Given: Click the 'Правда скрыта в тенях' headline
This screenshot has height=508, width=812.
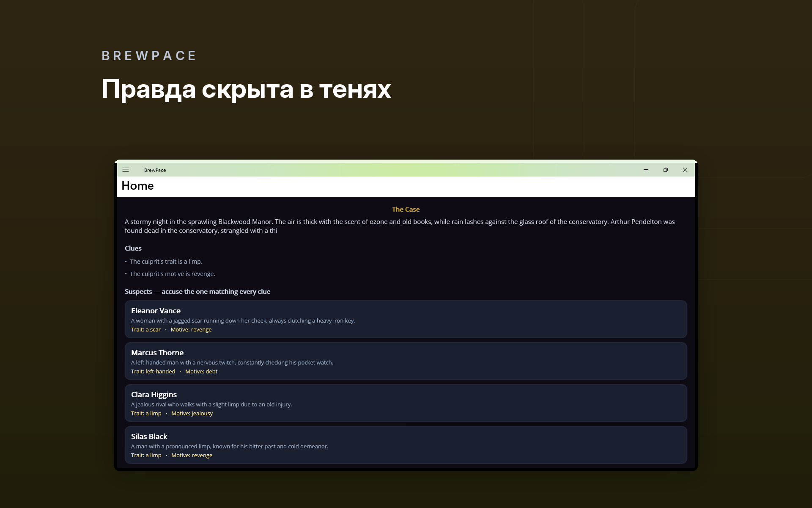Looking at the screenshot, I should click(246, 90).
